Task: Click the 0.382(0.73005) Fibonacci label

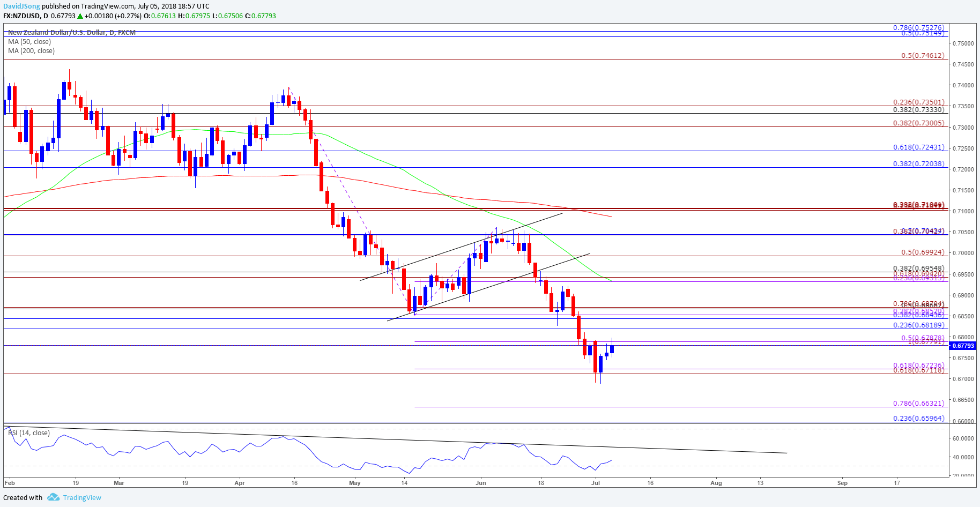Action: click(918, 123)
